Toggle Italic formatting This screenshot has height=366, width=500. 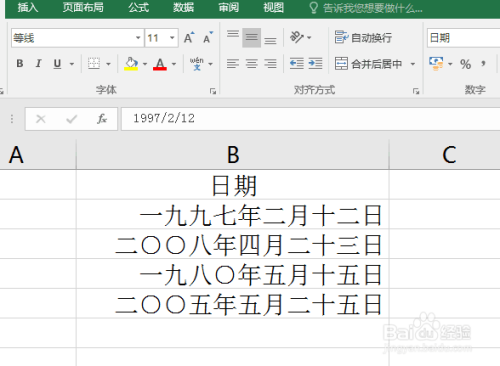point(39,63)
